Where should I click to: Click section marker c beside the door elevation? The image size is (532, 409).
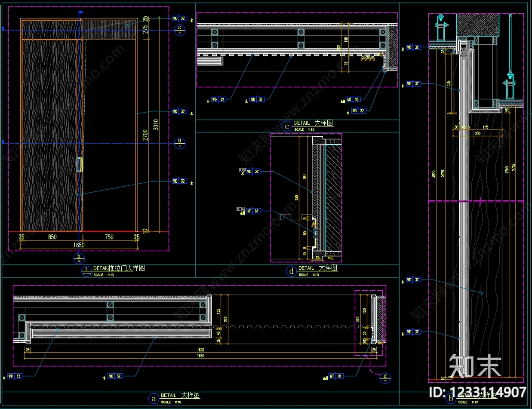click(x=180, y=30)
